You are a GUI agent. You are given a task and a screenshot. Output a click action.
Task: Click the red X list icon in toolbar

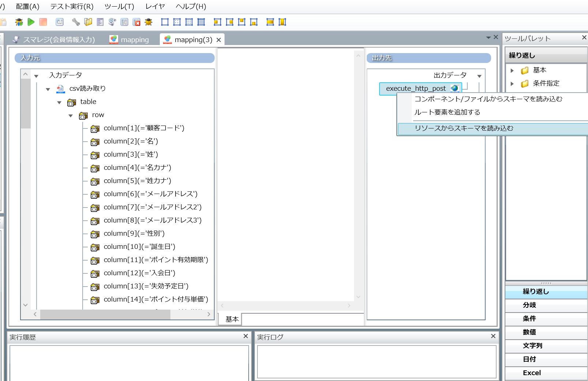click(136, 22)
